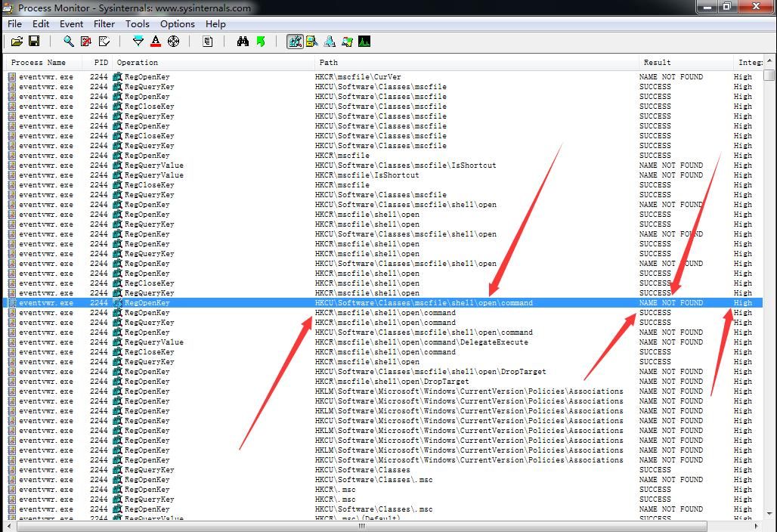Open the Event menu
This screenshot has width=777, height=532.
pyautogui.click(x=71, y=23)
